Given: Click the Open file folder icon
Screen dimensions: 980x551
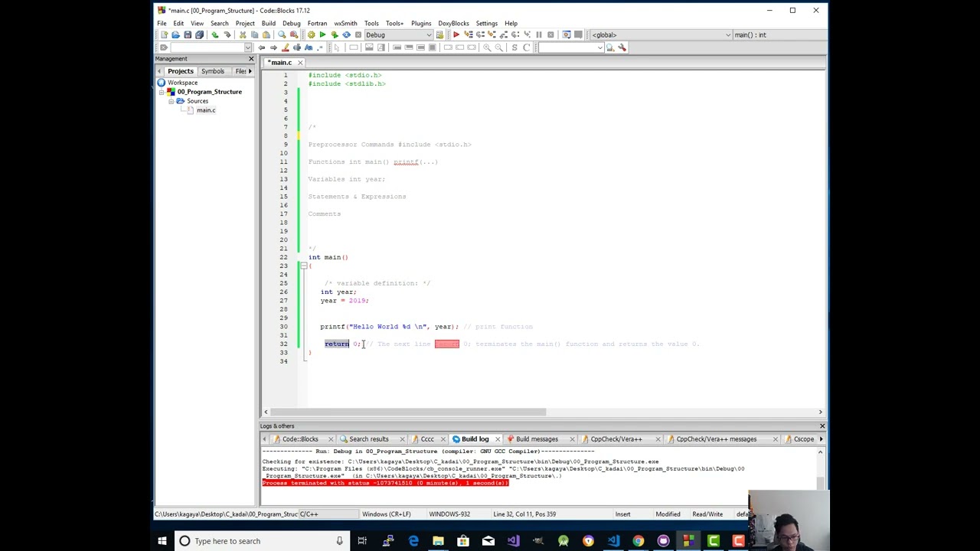Looking at the screenshot, I should click(175, 34).
